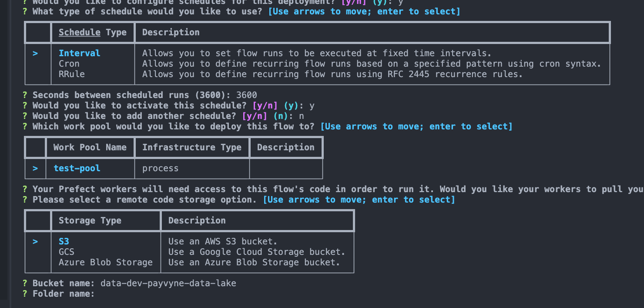Click the Storage Type column header
Viewport: 644px width, 308px height.
pos(90,220)
